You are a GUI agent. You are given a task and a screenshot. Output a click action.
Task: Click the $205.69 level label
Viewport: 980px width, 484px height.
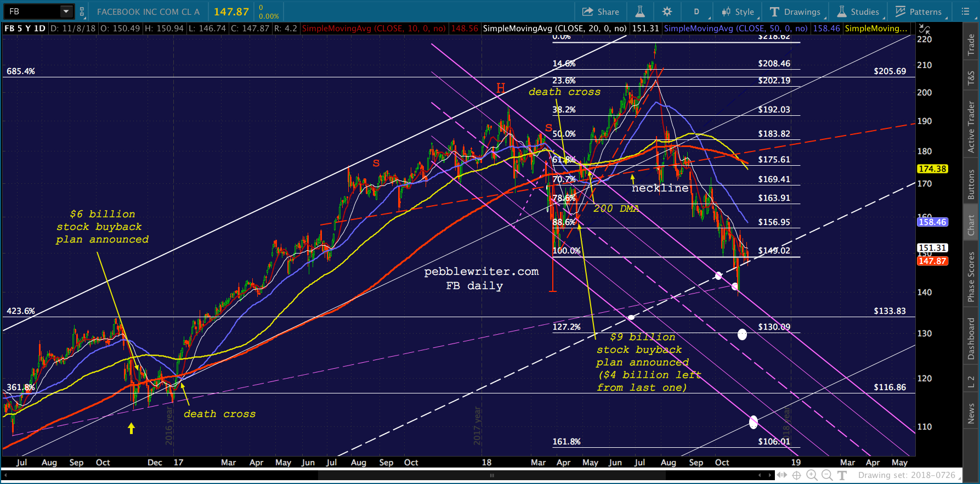click(890, 71)
